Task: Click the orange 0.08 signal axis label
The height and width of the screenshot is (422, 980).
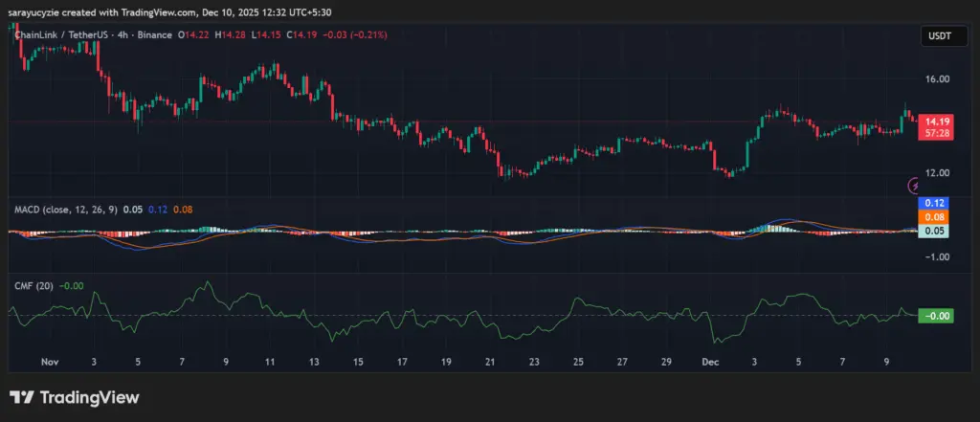Action: pos(934,217)
